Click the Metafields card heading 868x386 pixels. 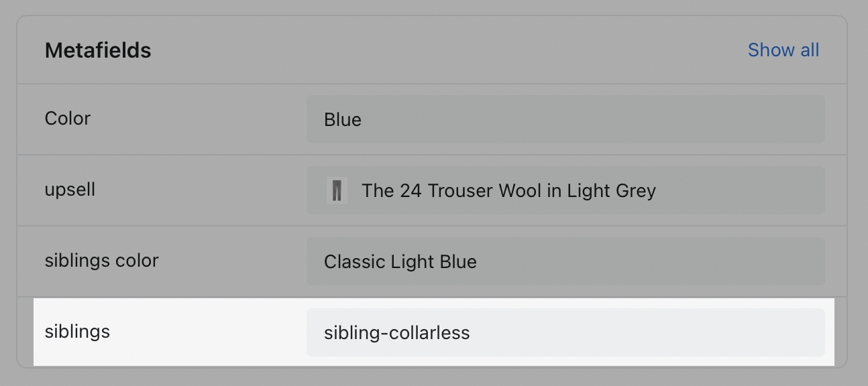(x=98, y=50)
